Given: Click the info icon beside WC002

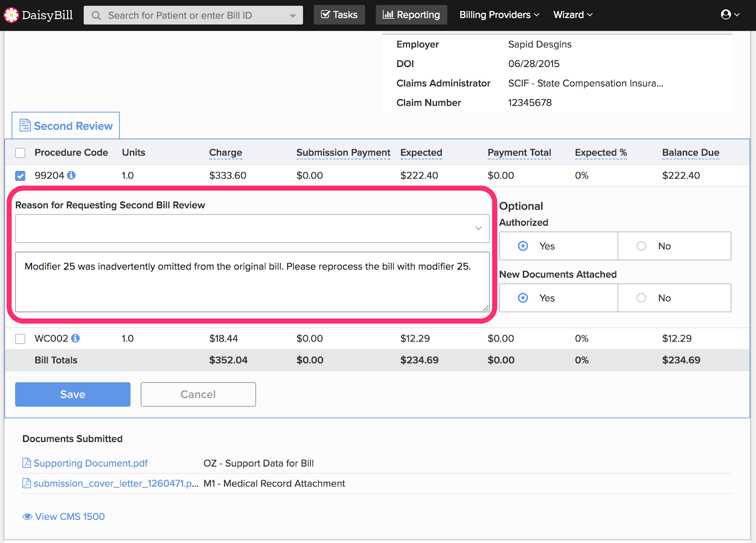Looking at the screenshot, I should tap(76, 338).
